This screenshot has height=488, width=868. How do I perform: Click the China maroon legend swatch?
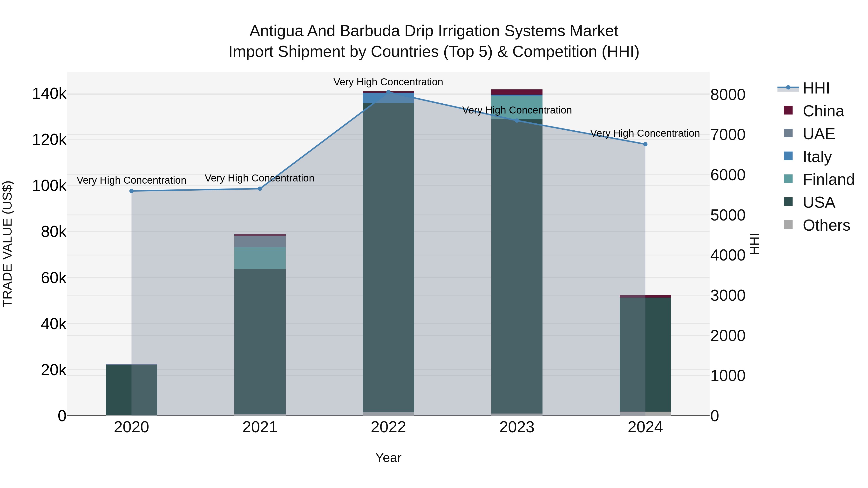[x=788, y=110]
